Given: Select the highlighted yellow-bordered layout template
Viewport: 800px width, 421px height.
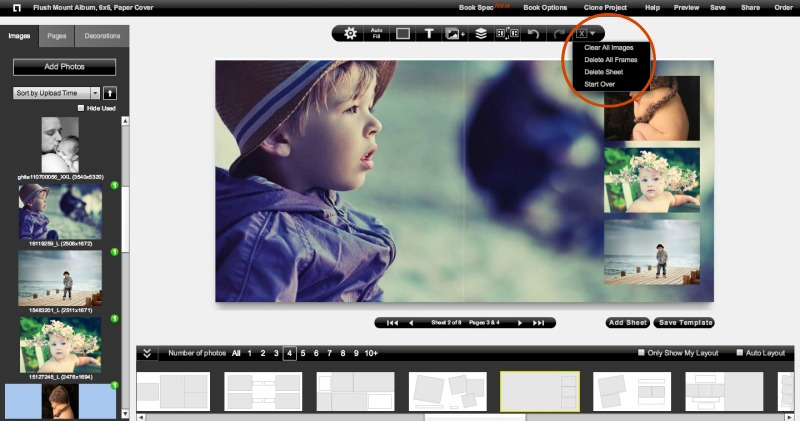Looking at the screenshot, I should click(x=540, y=391).
